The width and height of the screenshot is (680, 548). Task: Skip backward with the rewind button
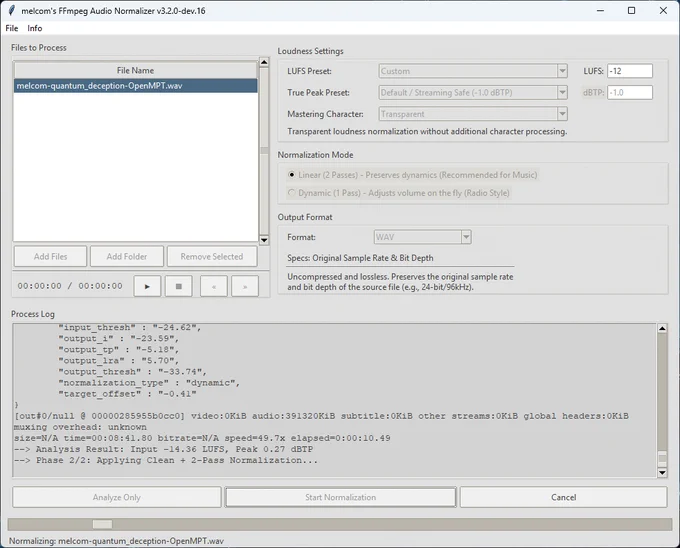tap(214, 286)
